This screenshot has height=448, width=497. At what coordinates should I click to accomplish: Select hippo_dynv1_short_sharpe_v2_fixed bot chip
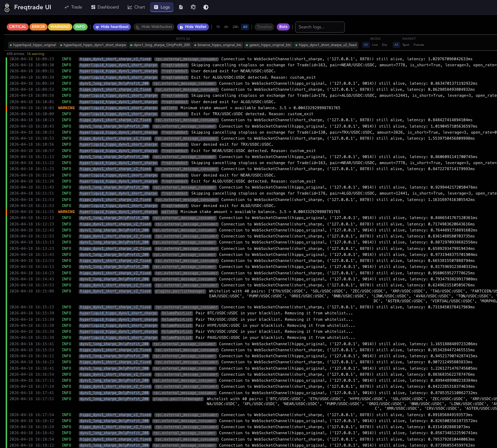[326, 45]
